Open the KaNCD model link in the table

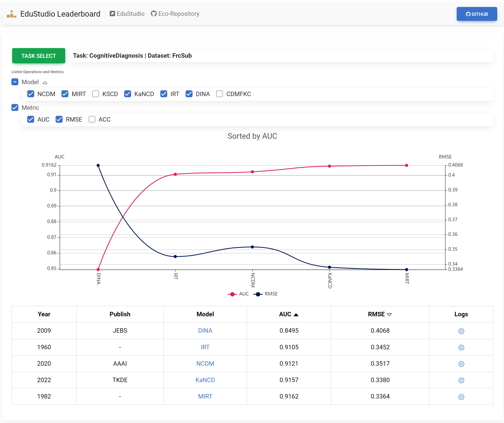tap(205, 380)
